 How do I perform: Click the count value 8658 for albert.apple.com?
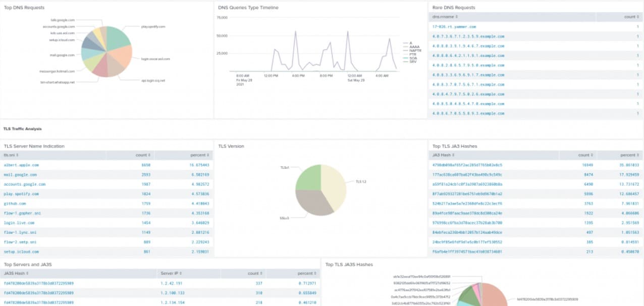(146, 165)
